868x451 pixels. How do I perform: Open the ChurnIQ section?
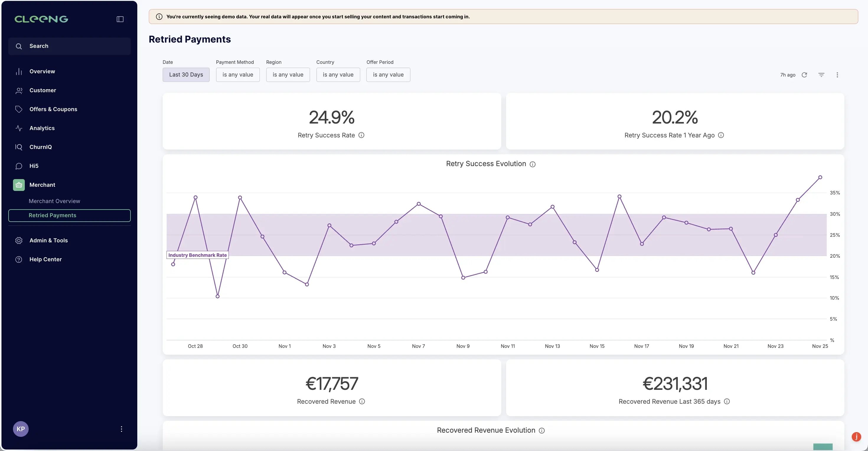pyautogui.click(x=40, y=147)
